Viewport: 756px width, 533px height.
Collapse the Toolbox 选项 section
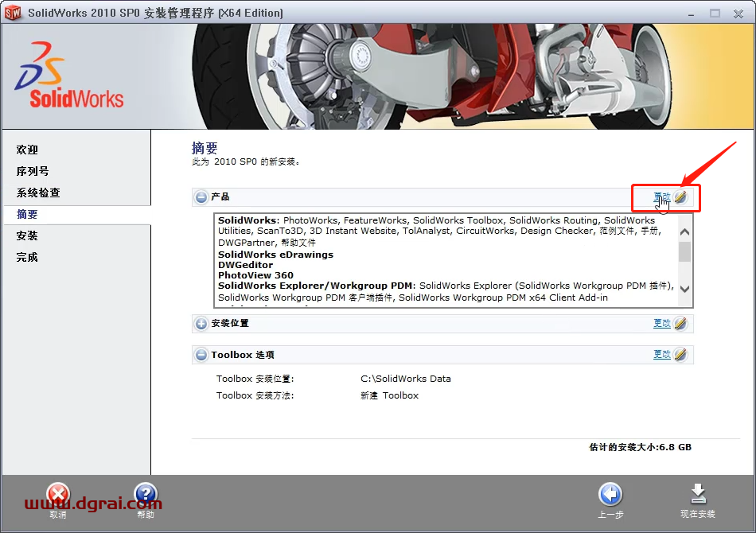(201, 355)
